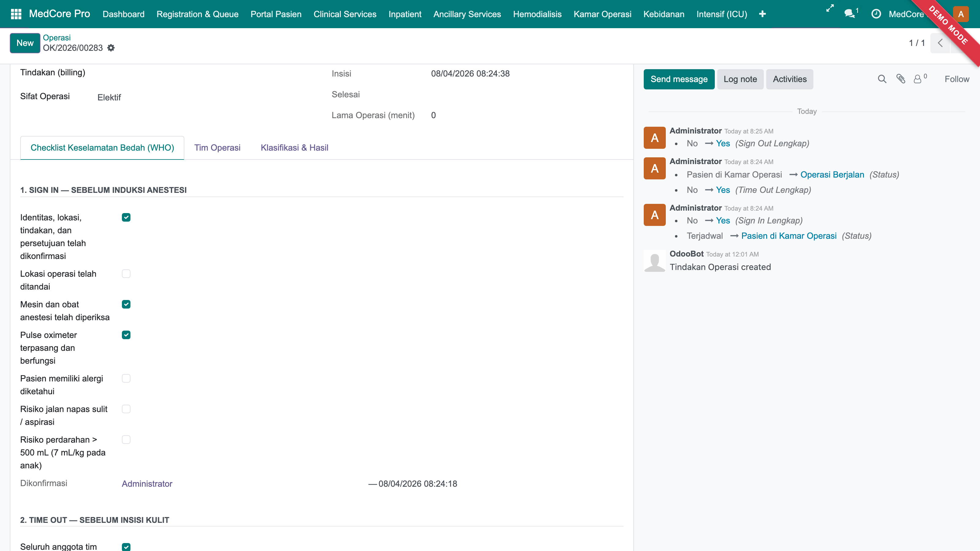The image size is (980, 551).
Task: Open the Kamar Operasi menu
Action: pyautogui.click(x=602, y=14)
